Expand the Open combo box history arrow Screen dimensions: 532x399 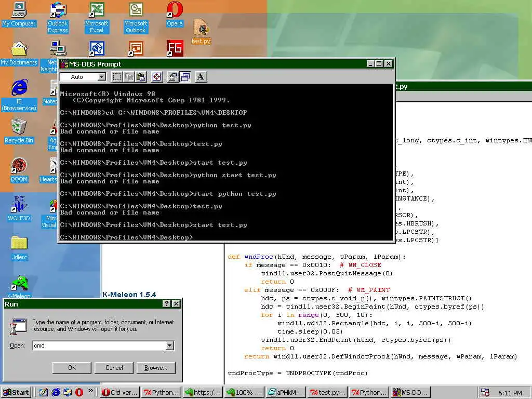pos(170,345)
